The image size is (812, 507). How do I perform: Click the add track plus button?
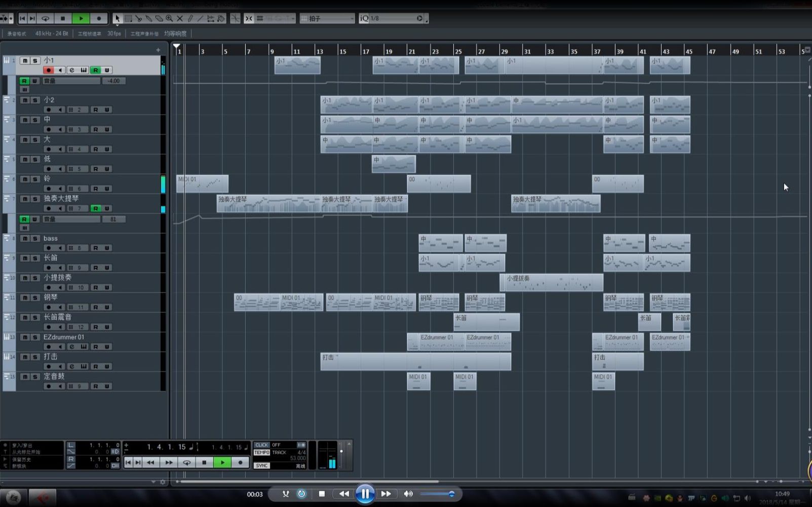(x=158, y=50)
